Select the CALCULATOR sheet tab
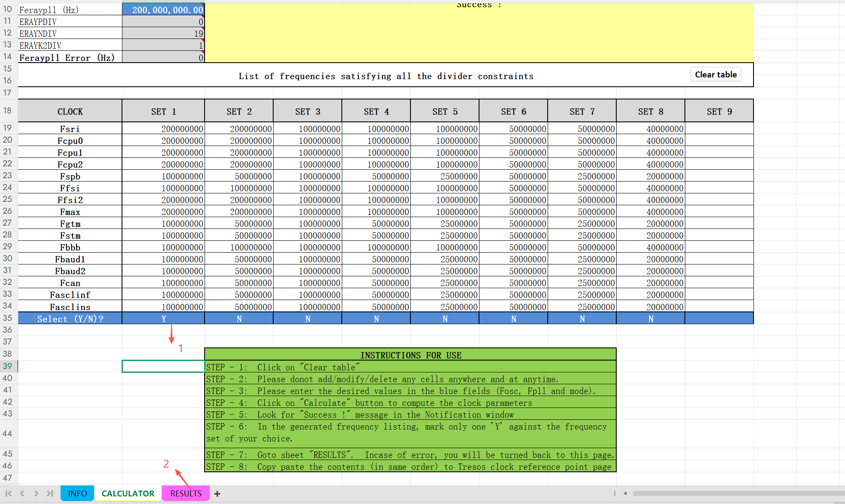This screenshot has height=504, width=845. click(x=128, y=493)
